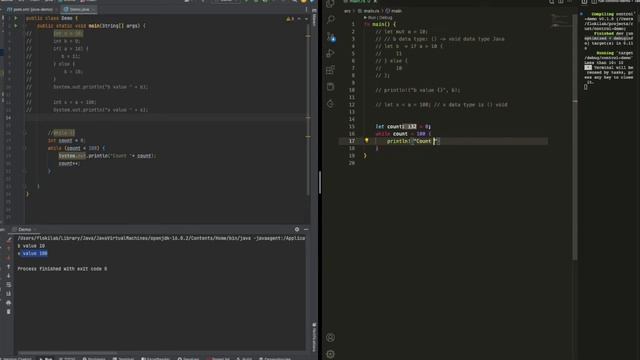Open Run and Debug view in VS Code
640x360 pixels.
tap(331, 53)
